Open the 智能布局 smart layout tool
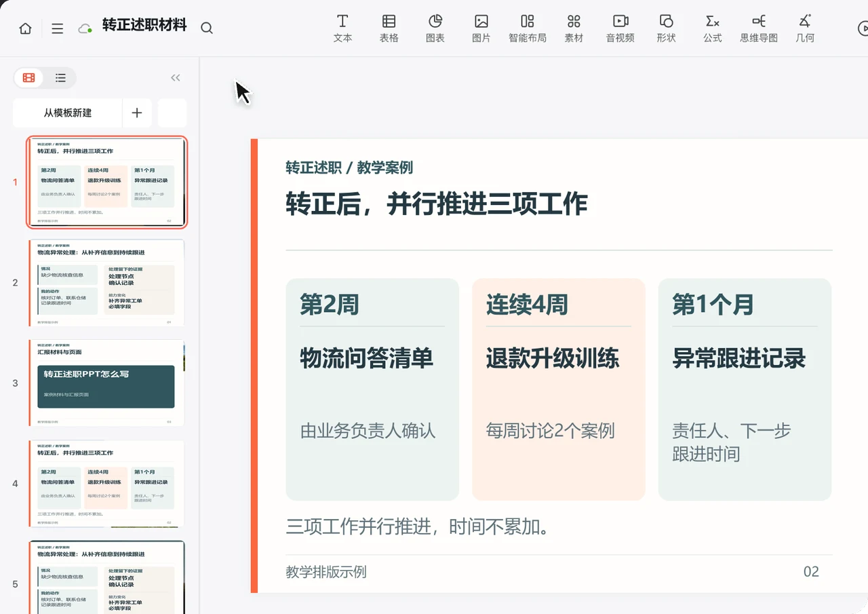 528,28
